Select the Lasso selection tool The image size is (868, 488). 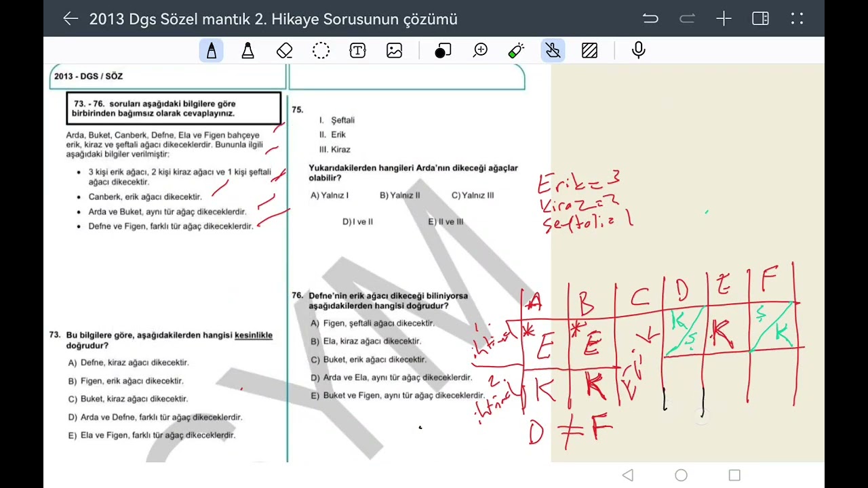click(321, 50)
